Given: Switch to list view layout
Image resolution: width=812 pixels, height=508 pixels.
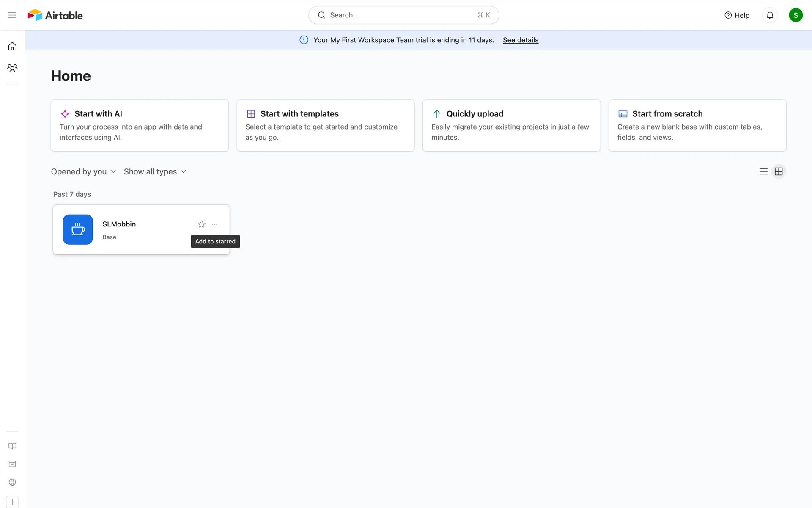Looking at the screenshot, I should click(763, 171).
